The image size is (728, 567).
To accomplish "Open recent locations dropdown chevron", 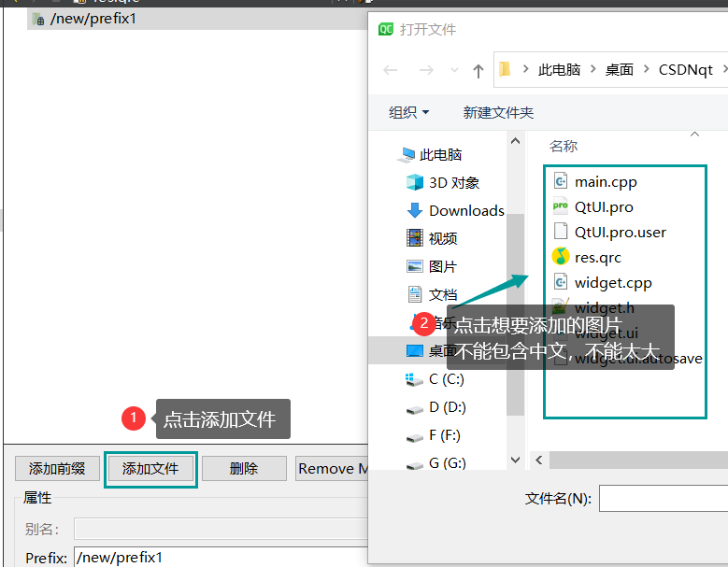I will 454,70.
